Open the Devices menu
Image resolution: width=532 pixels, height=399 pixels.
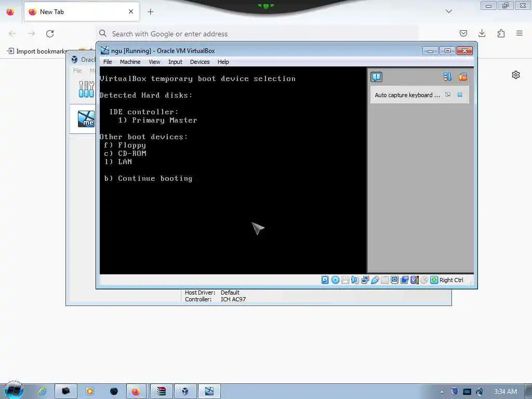pyautogui.click(x=200, y=62)
